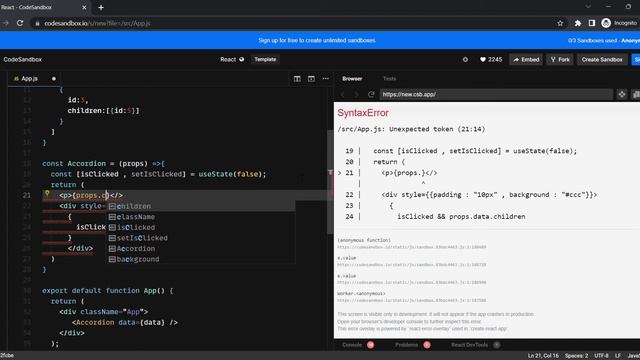The width and height of the screenshot is (640, 360).
Task: Split the editor with the columns icon
Action: (297, 78)
